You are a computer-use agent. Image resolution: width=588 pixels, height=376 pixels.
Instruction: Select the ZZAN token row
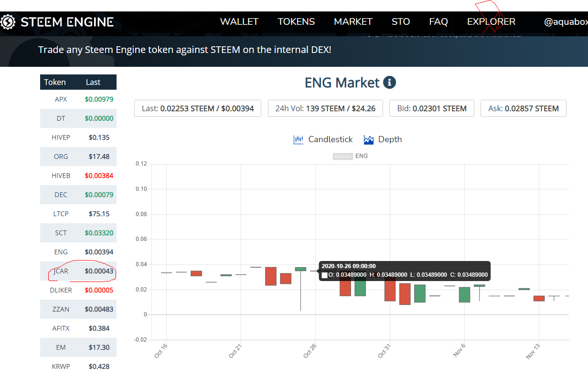coord(78,309)
